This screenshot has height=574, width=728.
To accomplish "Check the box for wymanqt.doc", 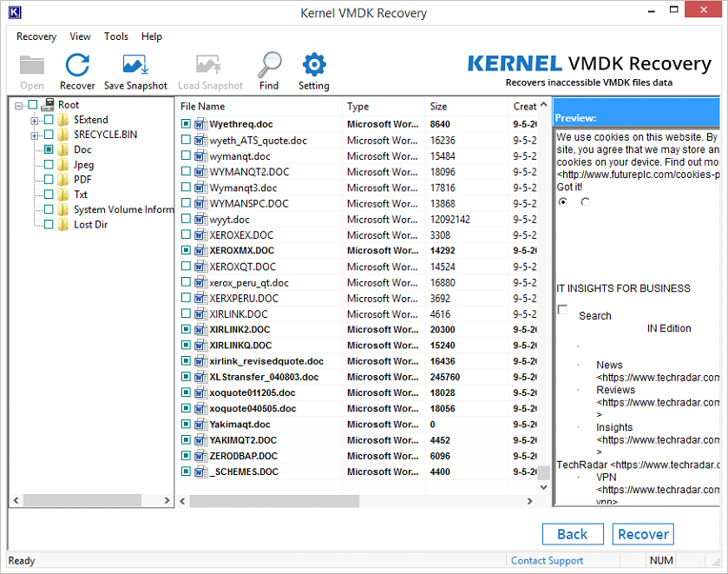I will pos(186,156).
